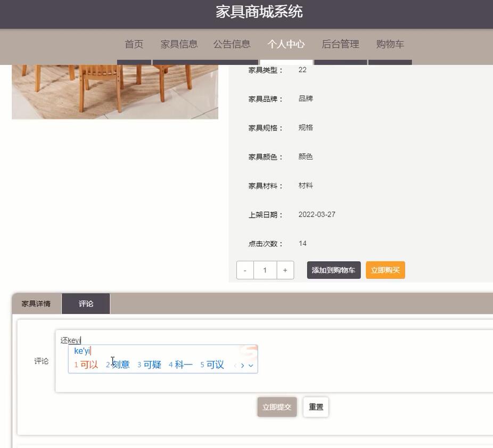Expand more IME candidates with the down chevron

click(250, 366)
